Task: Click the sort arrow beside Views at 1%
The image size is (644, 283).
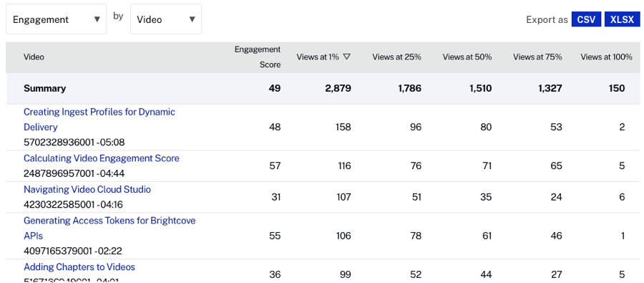Action: [346, 57]
